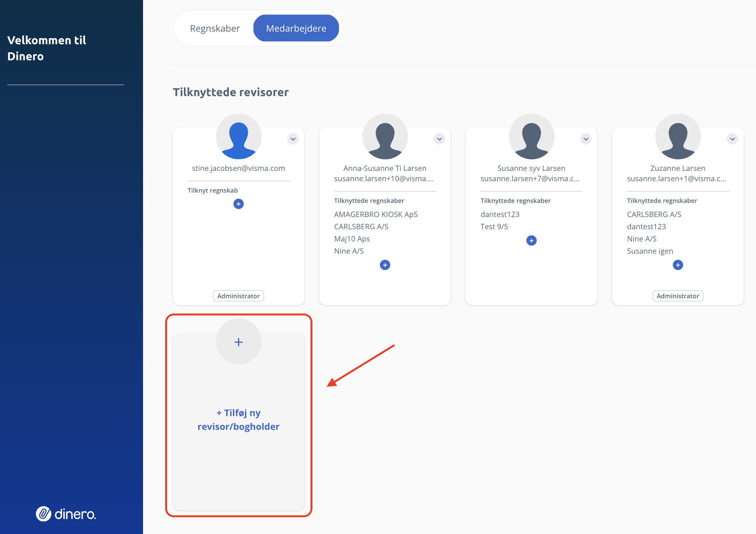This screenshot has height=534, width=756.
Task: Click the Dinero logo in sidebar
Action: click(66, 514)
